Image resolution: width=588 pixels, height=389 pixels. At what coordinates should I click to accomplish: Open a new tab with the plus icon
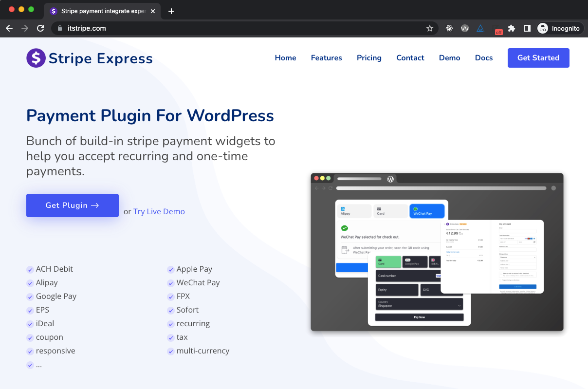tap(171, 11)
